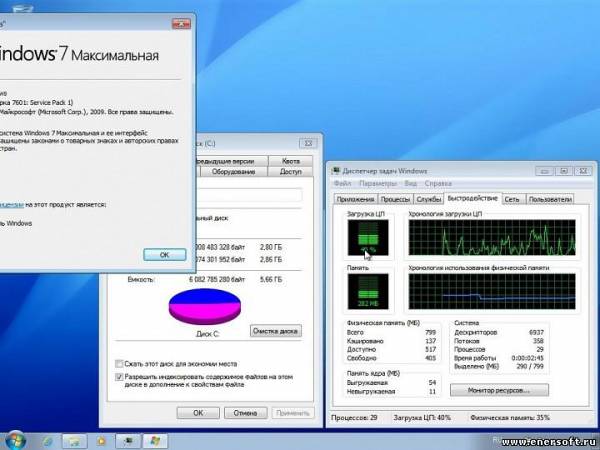Activate the Windows flag winver taskbar button
Viewport: 600px width, 450px height.
pyautogui.click(x=155, y=441)
